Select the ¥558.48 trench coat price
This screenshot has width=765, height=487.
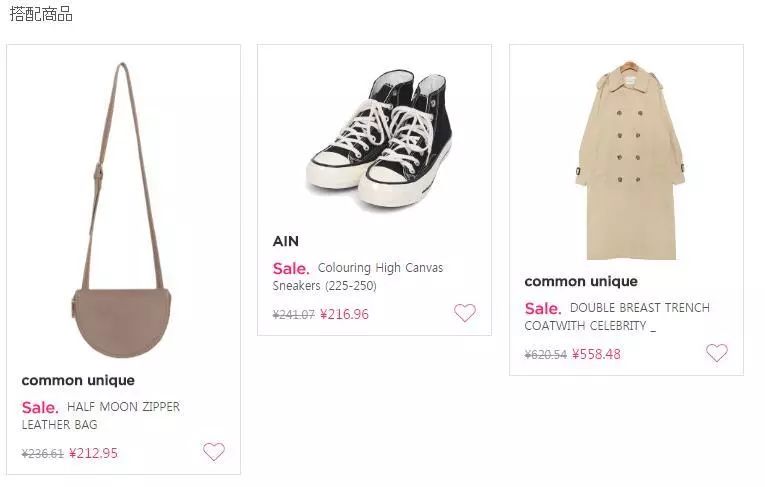point(596,354)
